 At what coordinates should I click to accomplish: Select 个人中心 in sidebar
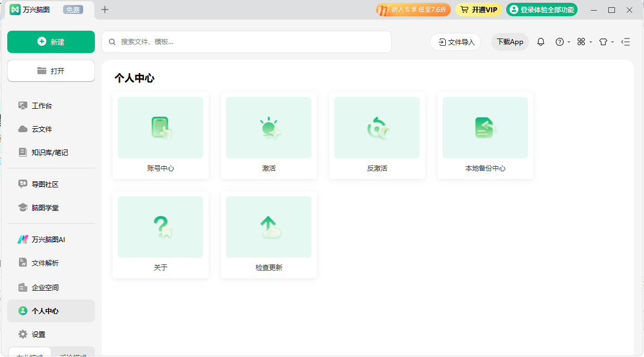(51, 311)
